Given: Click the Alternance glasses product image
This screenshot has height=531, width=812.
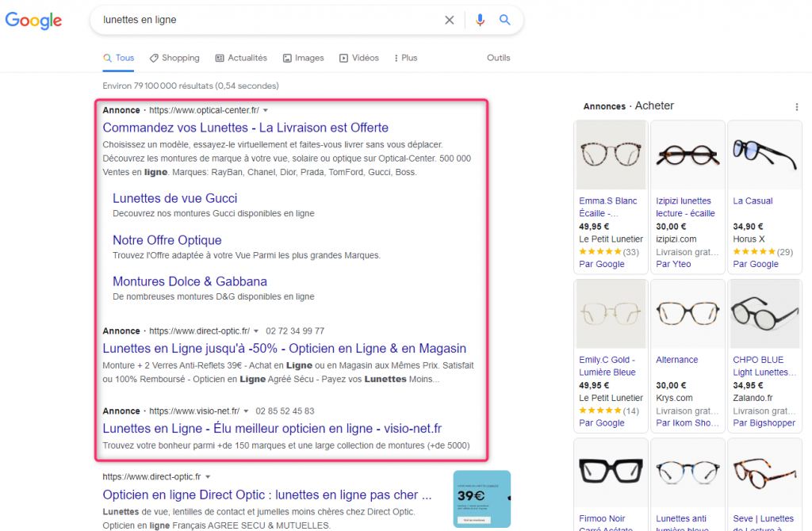Looking at the screenshot, I should [688, 314].
